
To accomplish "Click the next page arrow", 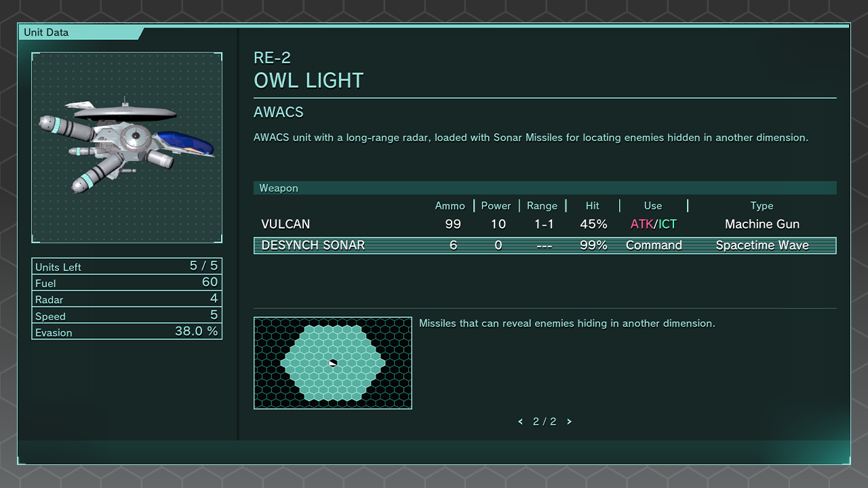I will point(569,422).
